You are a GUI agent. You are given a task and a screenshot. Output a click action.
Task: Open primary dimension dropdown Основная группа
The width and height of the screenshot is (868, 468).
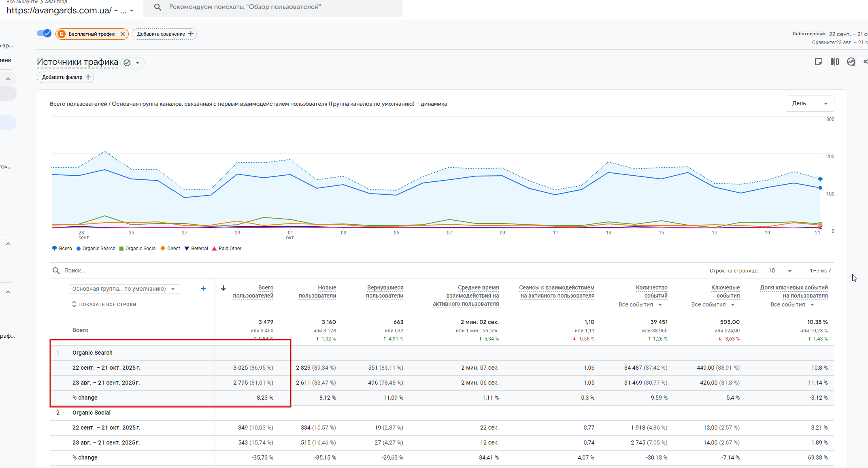[x=124, y=289]
